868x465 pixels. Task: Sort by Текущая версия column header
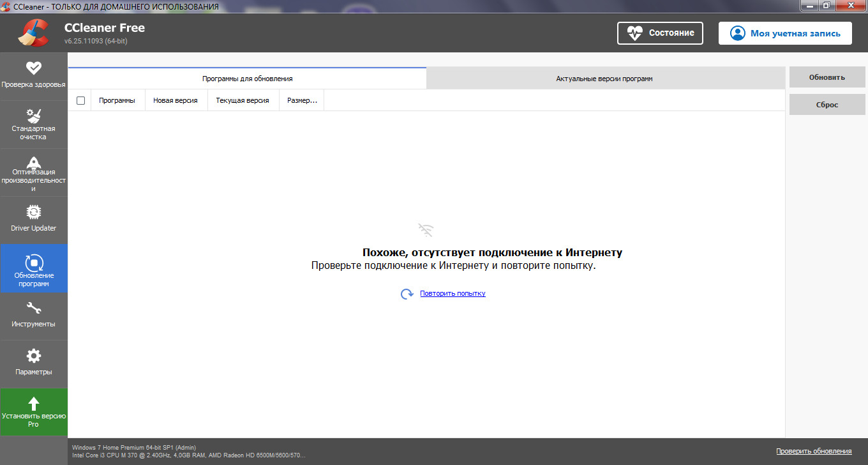click(x=243, y=100)
